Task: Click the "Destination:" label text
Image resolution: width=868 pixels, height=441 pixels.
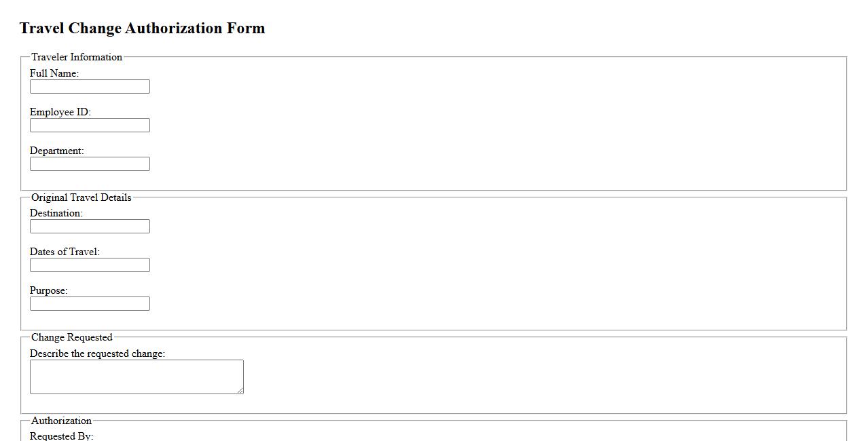Action: pyautogui.click(x=56, y=213)
